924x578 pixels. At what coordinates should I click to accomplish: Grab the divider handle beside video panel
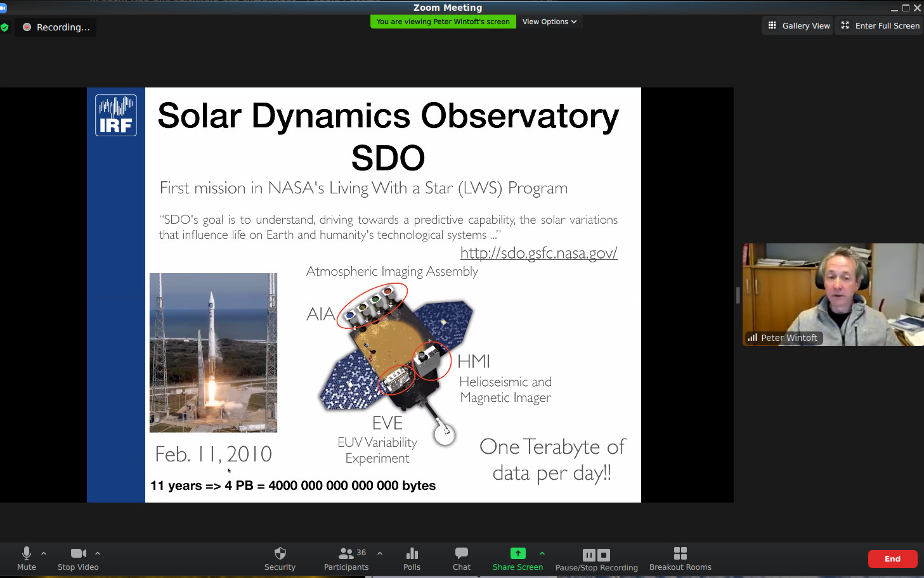pos(738,295)
